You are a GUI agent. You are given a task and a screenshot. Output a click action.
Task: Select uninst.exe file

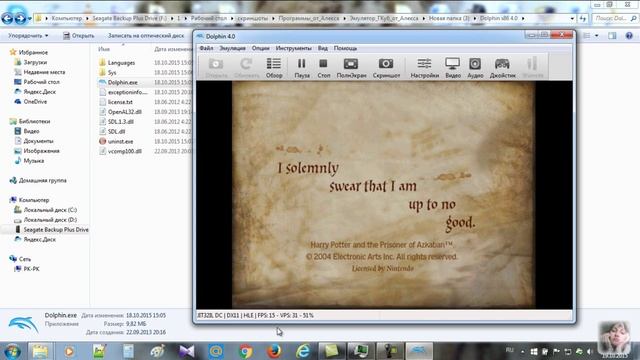pos(120,141)
